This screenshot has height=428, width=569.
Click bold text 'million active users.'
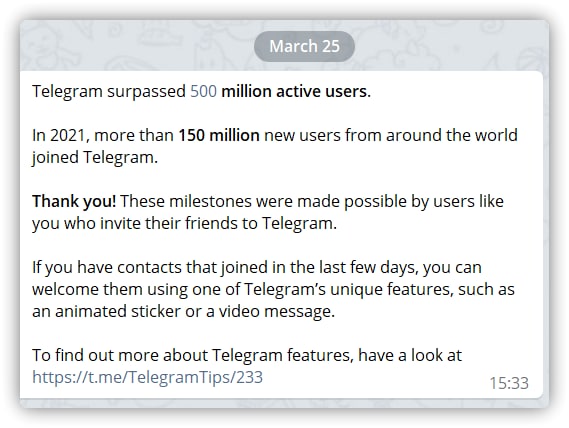pyautogui.click(x=296, y=91)
